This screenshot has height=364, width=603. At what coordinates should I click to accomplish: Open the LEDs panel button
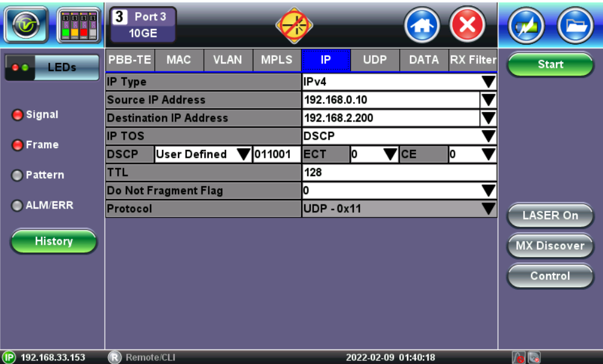(52, 68)
